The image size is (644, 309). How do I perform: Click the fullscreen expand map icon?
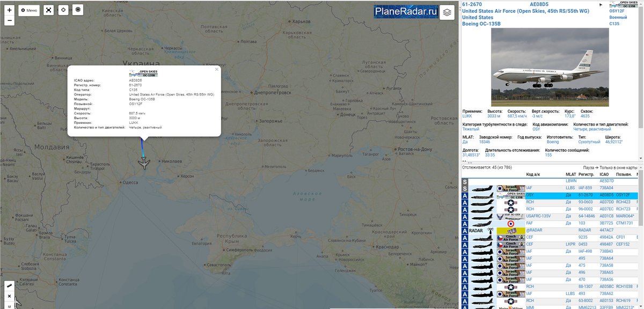(48, 10)
